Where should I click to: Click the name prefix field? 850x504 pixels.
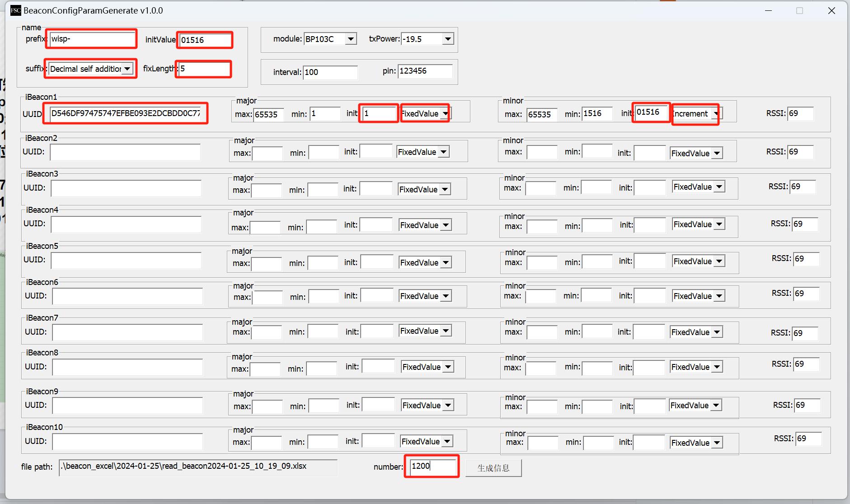(x=92, y=39)
